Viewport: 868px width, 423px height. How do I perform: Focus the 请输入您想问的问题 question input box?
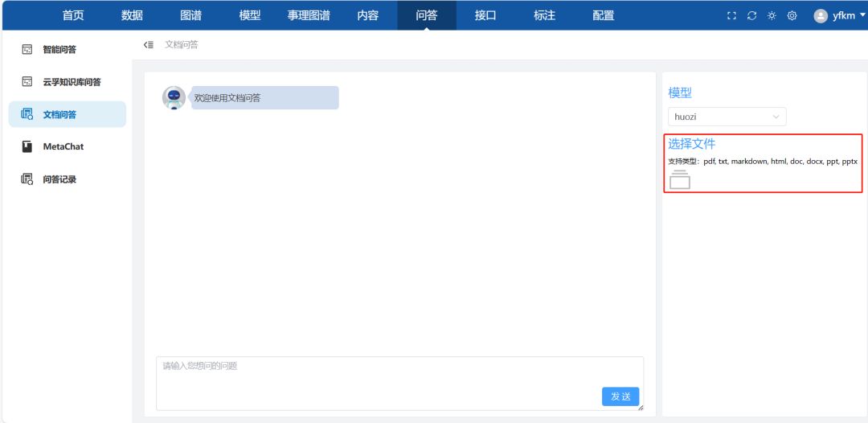(x=399, y=383)
